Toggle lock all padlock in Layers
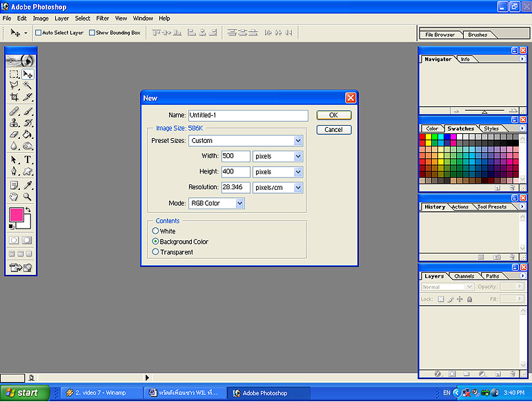The height and width of the screenshot is (402, 532). tap(470, 299)
